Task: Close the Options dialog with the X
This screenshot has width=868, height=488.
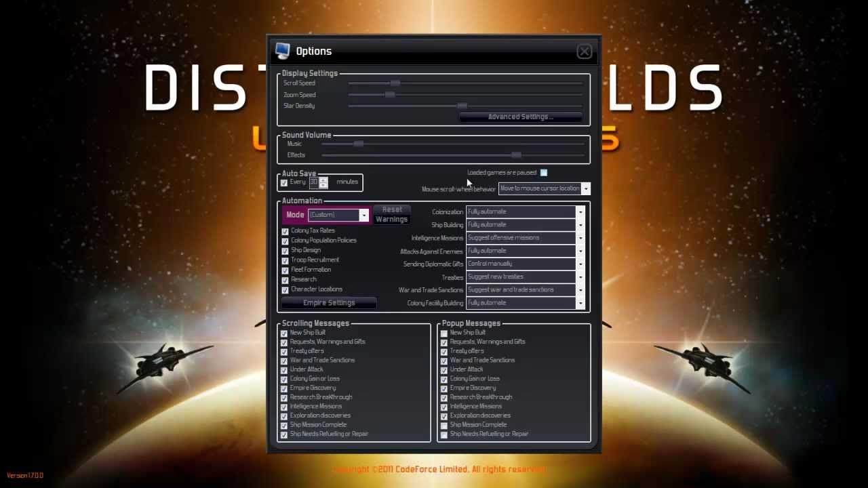Action: 585,52
